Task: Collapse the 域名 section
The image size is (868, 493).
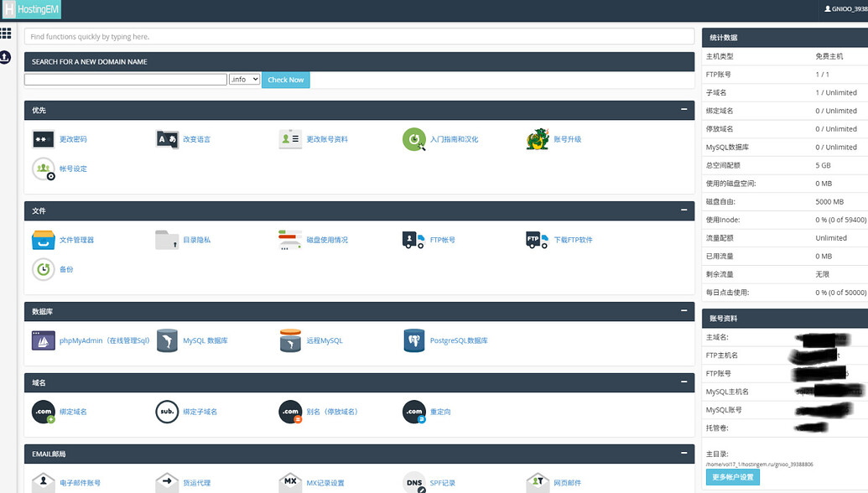Action: (x=683, y=382)
